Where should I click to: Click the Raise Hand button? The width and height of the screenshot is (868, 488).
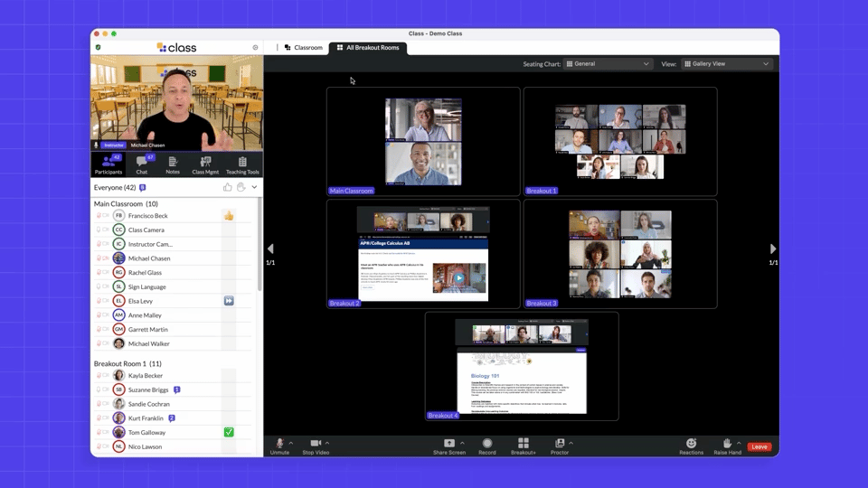[x=726, y=445]
